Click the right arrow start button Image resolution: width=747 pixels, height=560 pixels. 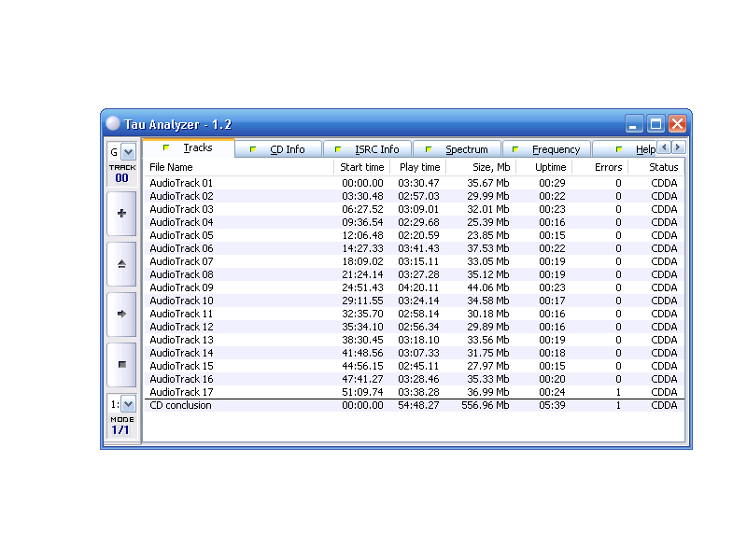coord(121,315)
